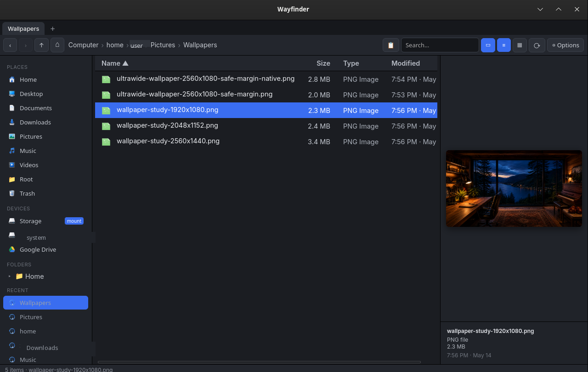Go forward with the right arrow button
This screenshot has height=372, width=588.
pos(26,45)
